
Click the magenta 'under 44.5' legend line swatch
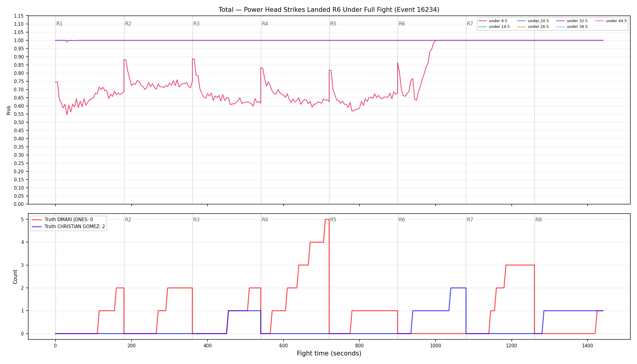[599, 21]
